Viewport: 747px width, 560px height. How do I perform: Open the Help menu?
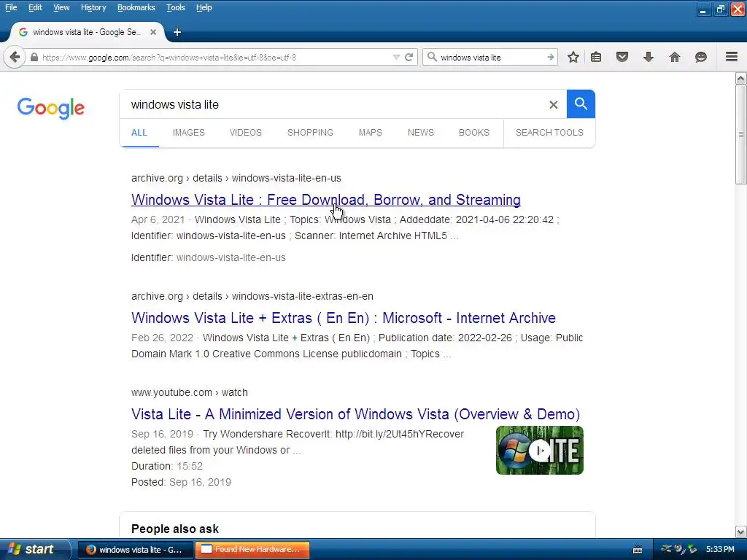click(x=204, y=7)
